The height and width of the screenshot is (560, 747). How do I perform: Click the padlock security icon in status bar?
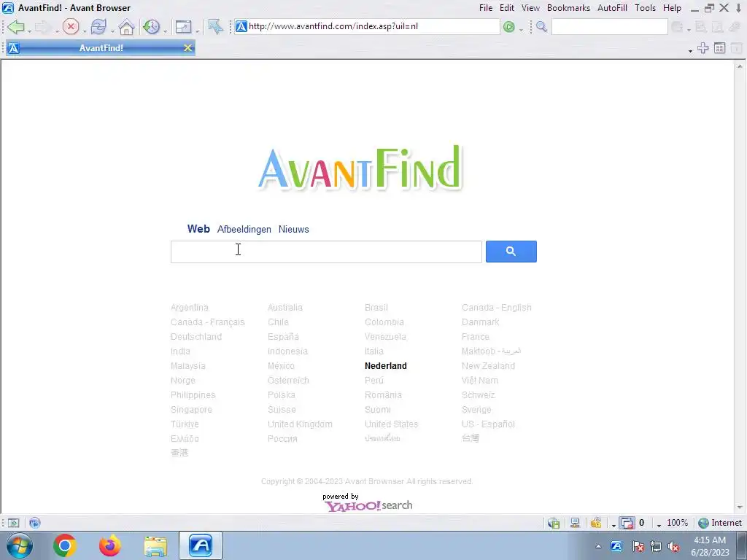pyautogui.click(x=595, y=523)
